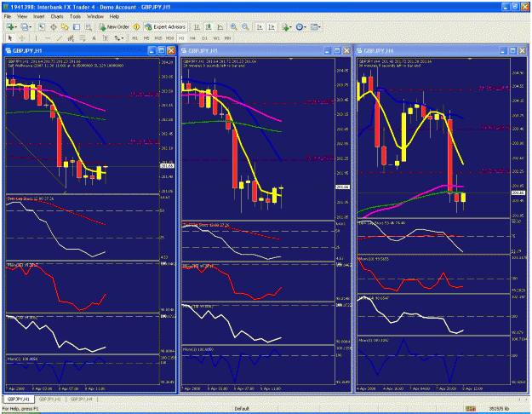Viewport: 532px width, 414px height.
Task: Show the Market Watch panel
Action: coord(42,26)
